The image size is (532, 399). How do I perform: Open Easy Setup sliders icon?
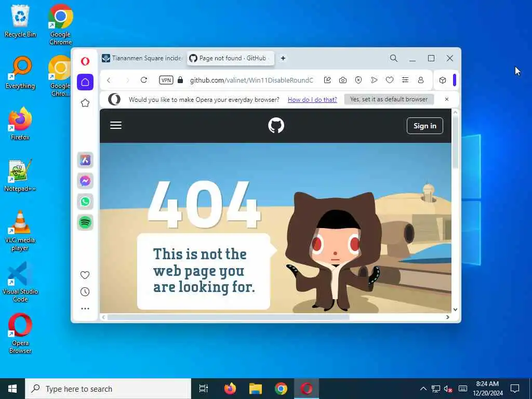(x=405, y=80)
